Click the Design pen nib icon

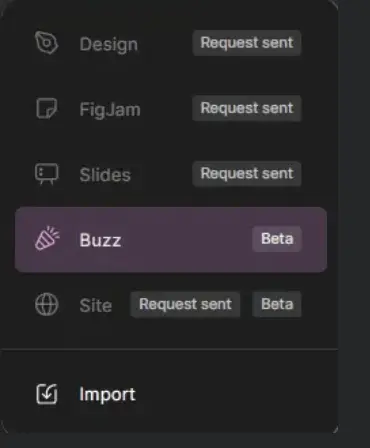47,43
